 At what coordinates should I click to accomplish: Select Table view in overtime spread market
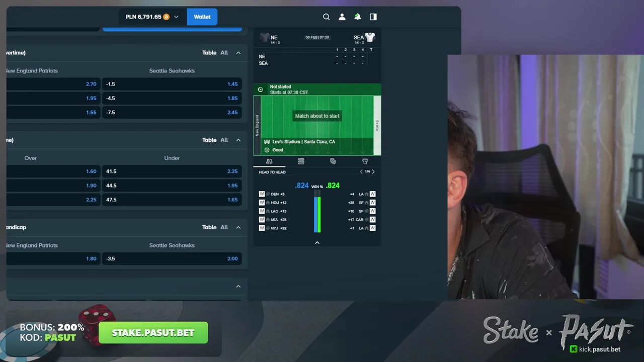click(209, 53)
